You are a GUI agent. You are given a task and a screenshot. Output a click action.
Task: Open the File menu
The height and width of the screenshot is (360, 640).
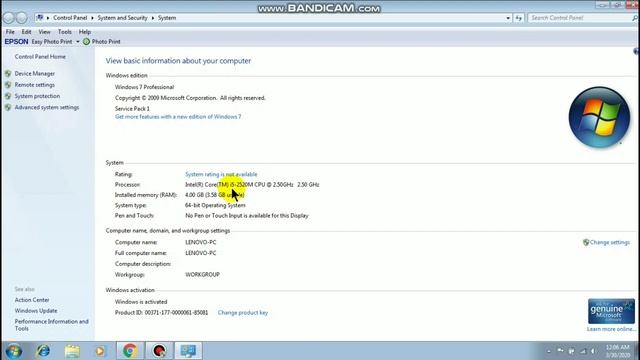tap(10, 32)
